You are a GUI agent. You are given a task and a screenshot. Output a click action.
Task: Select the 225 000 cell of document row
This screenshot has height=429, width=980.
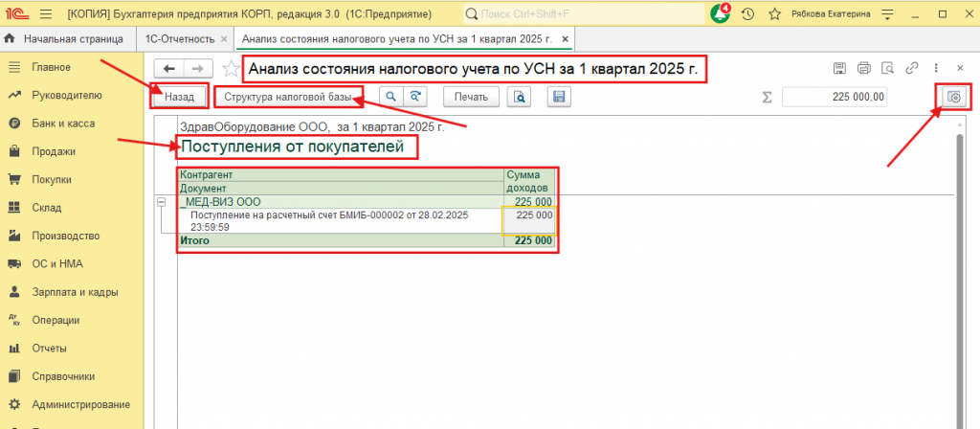click(528, 221)
